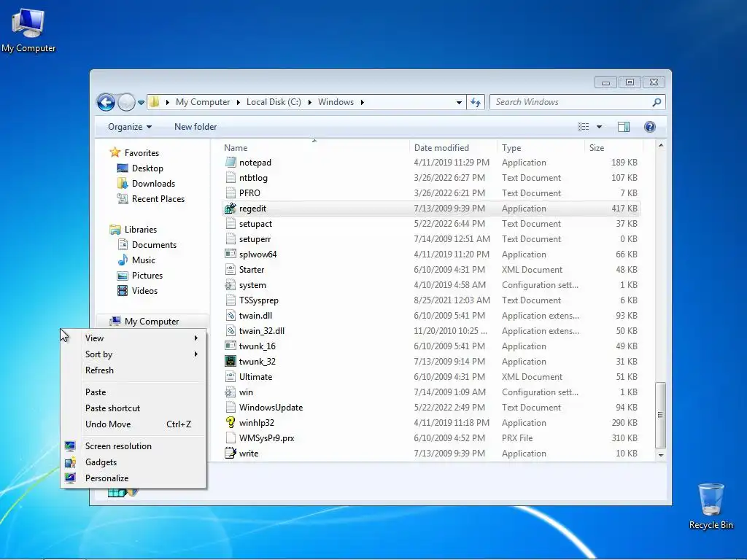Sort by the Type column header

pyautogui.click(x=511, y=147)
